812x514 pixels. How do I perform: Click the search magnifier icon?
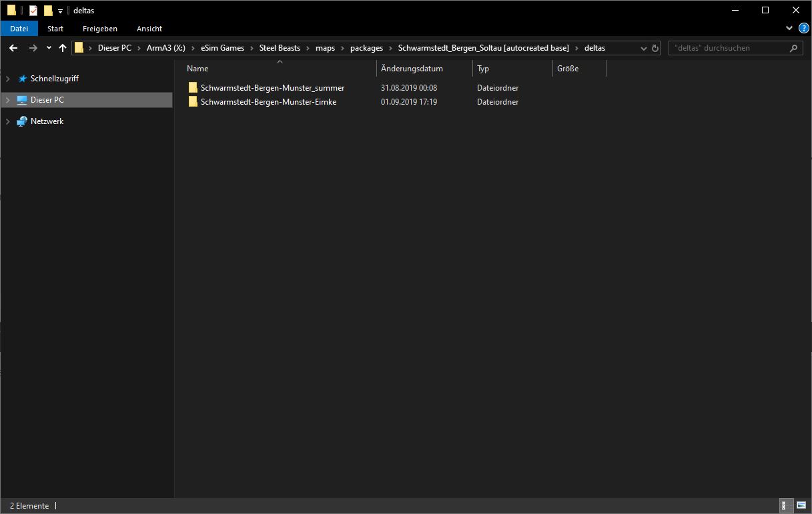793,48
